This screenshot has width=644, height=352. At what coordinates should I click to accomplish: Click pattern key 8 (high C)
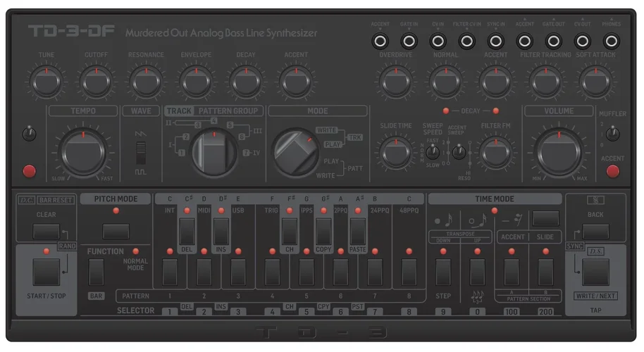click(409, 272)
